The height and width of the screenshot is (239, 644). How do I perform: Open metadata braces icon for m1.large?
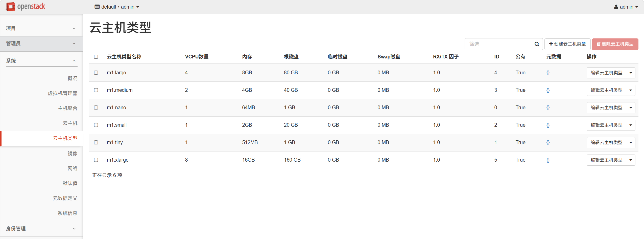(548, 73)
